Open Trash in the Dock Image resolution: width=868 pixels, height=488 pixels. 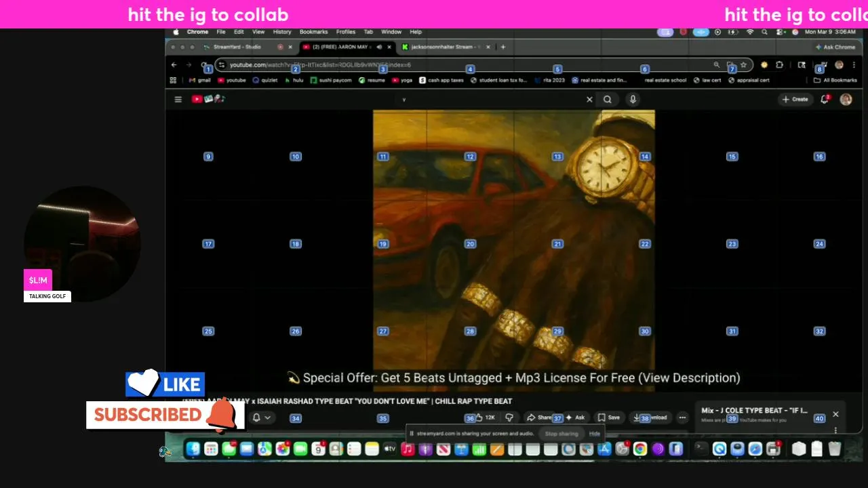tap(835, 449)
